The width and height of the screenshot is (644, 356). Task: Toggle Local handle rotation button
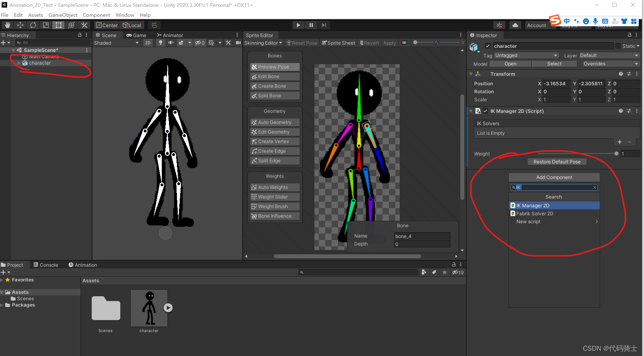132,25
